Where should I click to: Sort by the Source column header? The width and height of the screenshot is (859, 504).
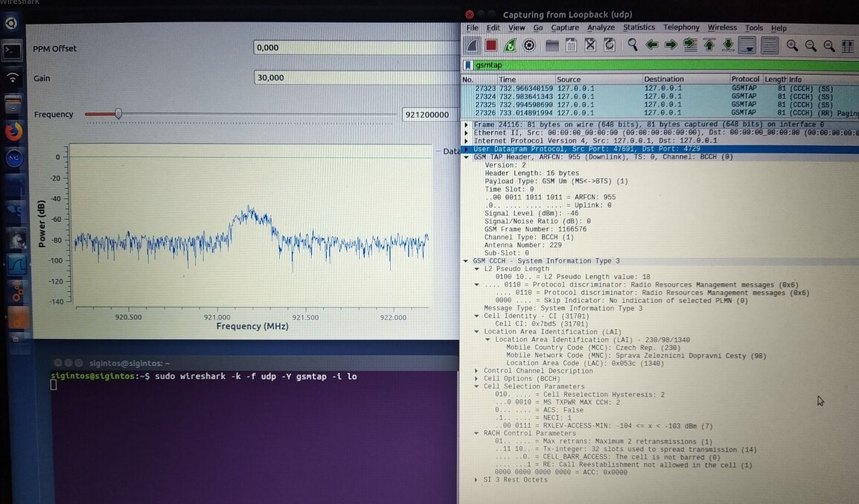598,80
